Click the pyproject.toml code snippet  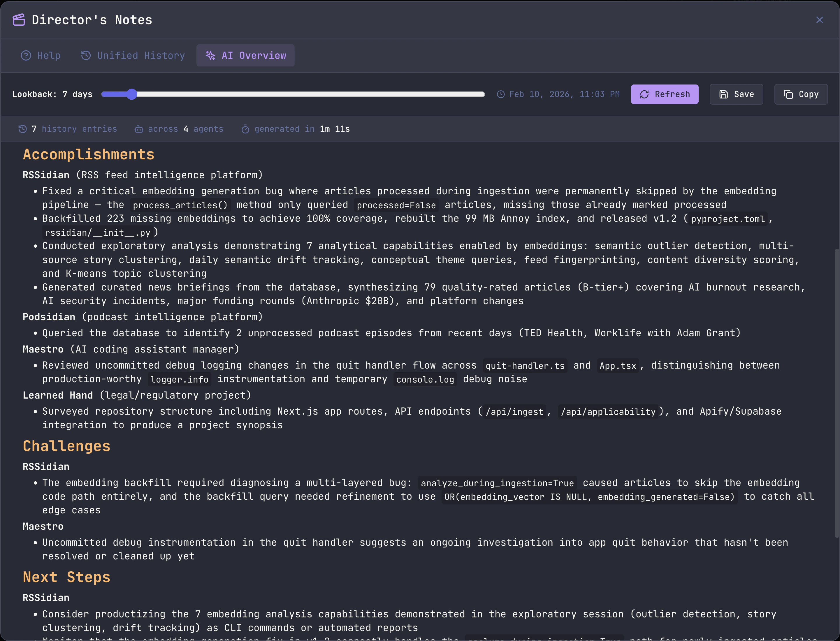point(728,219)
